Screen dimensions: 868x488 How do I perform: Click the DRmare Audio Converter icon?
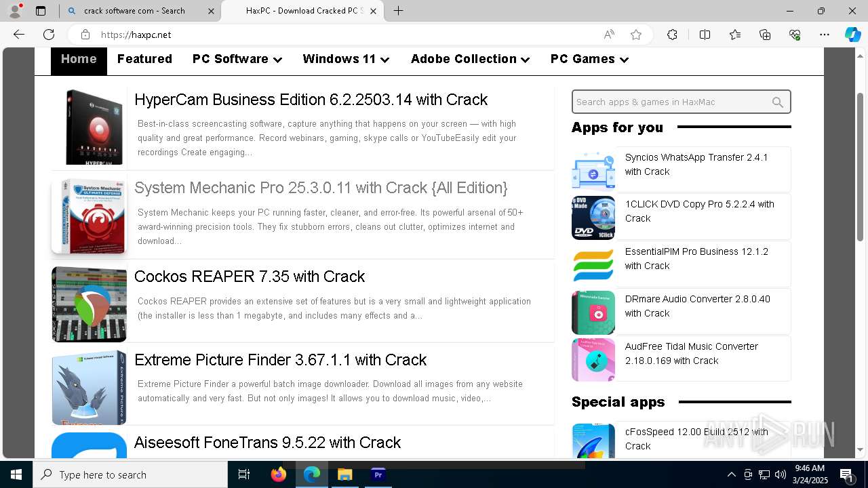[x=593, y=312]
